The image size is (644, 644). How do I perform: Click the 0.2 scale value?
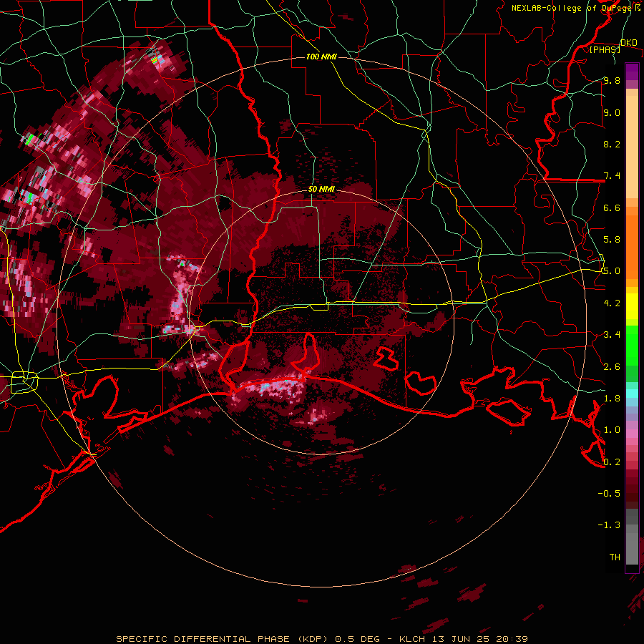pyautogui.click(x=612, y=462)
